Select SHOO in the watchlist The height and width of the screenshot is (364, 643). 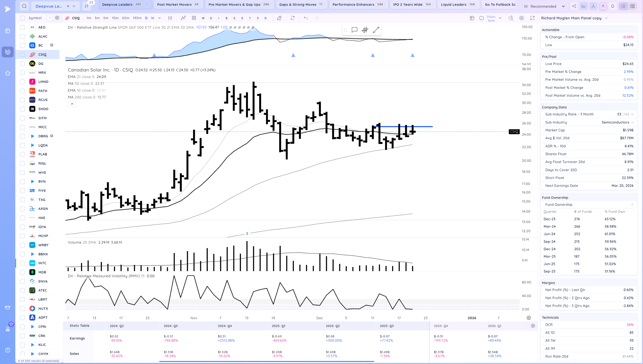click(x=43, y=109)
